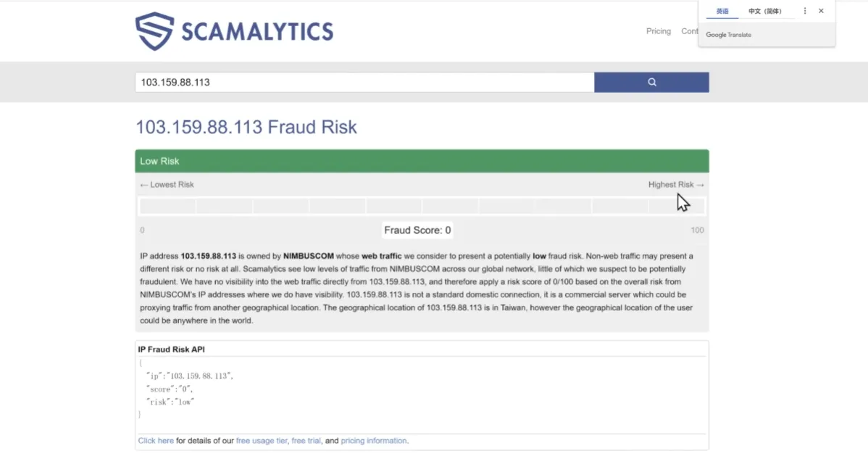Image resolution: width=868 pixels, height=461 pixels.
Task: Switch to Chinese Simplified translation tab
Action: point(765,12)
